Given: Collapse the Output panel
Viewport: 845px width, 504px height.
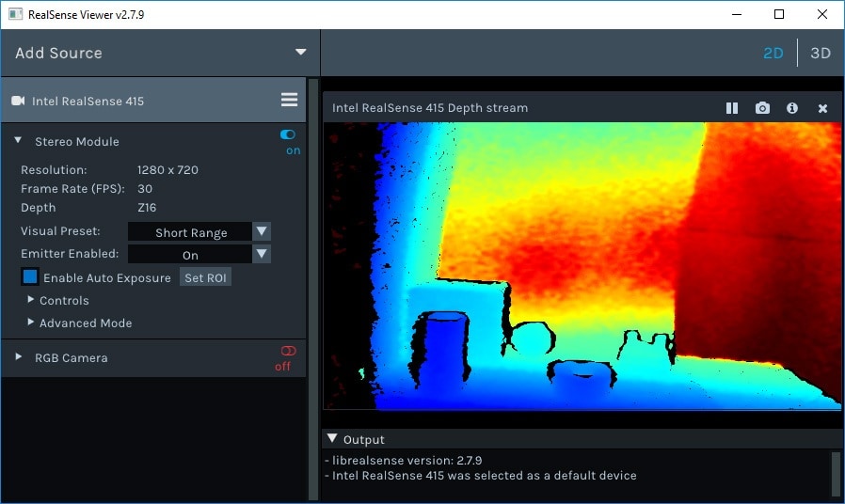Looking at the screenshot, I should pyautogui.click(x=331, y=439).
